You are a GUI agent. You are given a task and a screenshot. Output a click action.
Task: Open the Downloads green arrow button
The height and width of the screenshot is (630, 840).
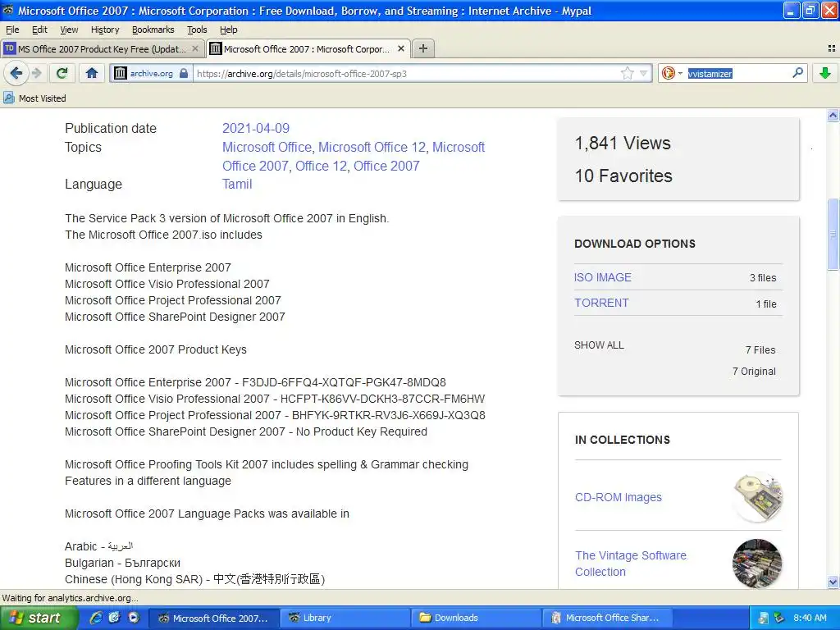(x=825, y=73)
